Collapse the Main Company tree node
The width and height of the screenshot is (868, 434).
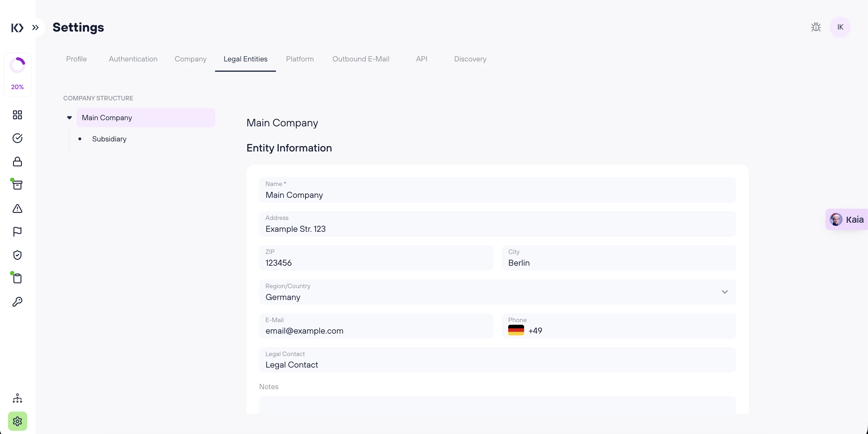pos(69,118)
